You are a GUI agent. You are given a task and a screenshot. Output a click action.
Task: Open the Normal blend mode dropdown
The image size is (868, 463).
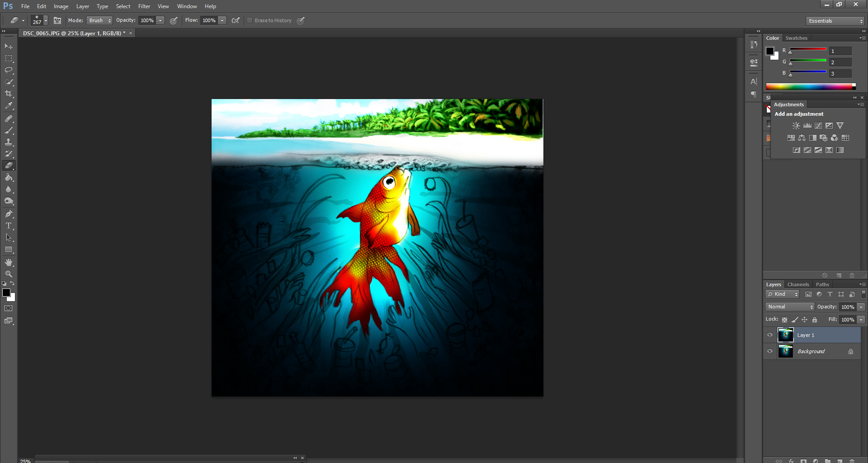coord(790,307)
